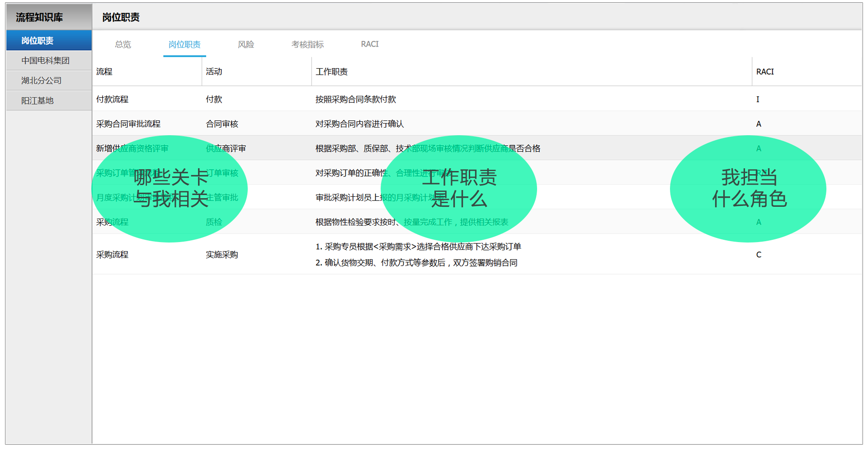Switch to the 考核指标 tab

(307, 44)
